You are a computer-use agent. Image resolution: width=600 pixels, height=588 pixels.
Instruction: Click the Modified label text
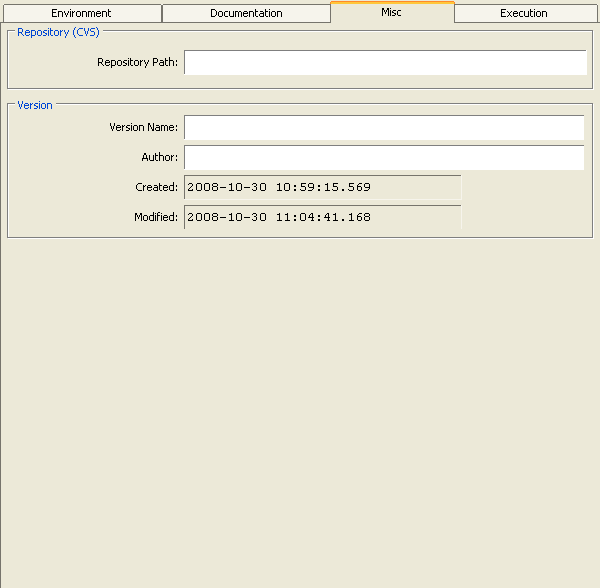pos(156,217)
